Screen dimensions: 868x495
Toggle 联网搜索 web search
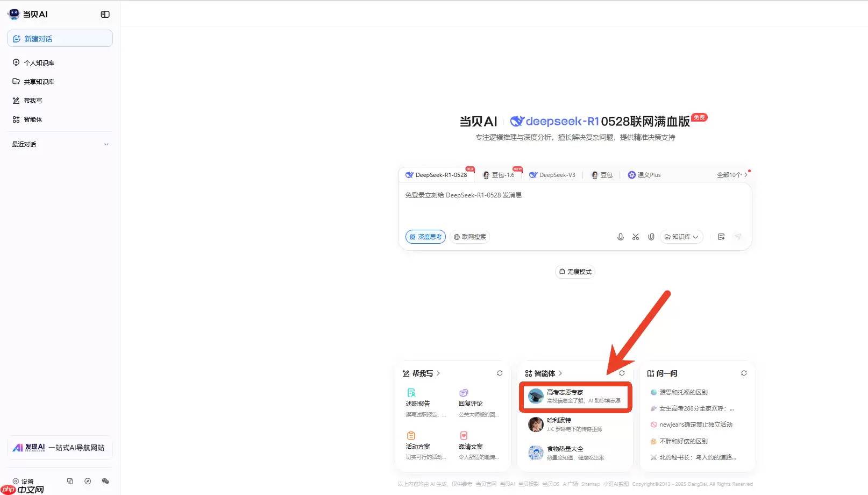pos(469,237)
